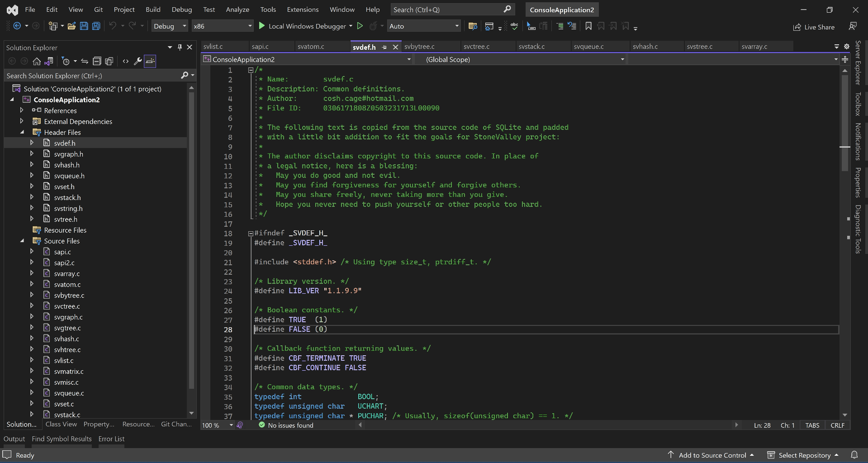Click the Undo arrow icon
This screenshot has height=463, width=868.
pos(113,26)
